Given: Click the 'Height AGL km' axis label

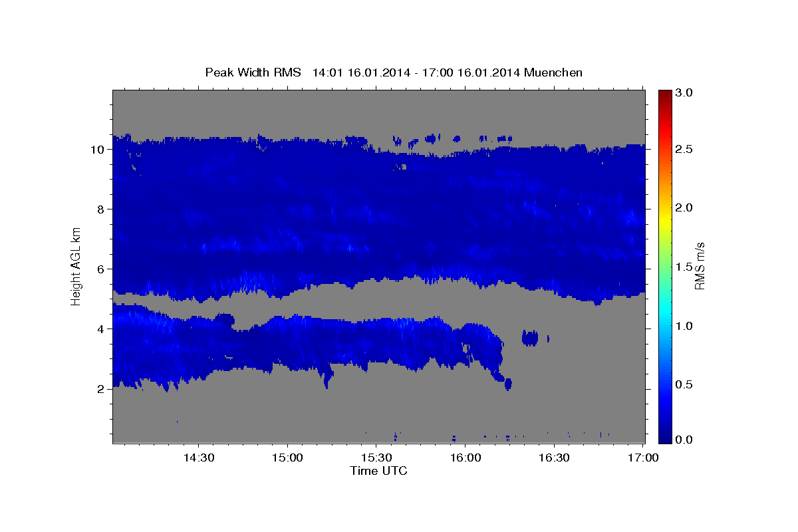Looking at the screenshot, I should pos(76,266).
